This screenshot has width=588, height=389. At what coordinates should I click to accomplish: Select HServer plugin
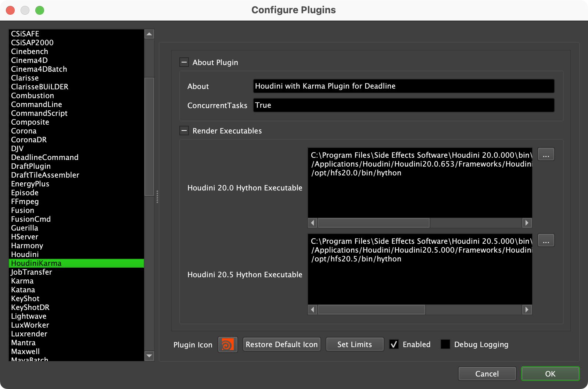(x=76, y=237)
